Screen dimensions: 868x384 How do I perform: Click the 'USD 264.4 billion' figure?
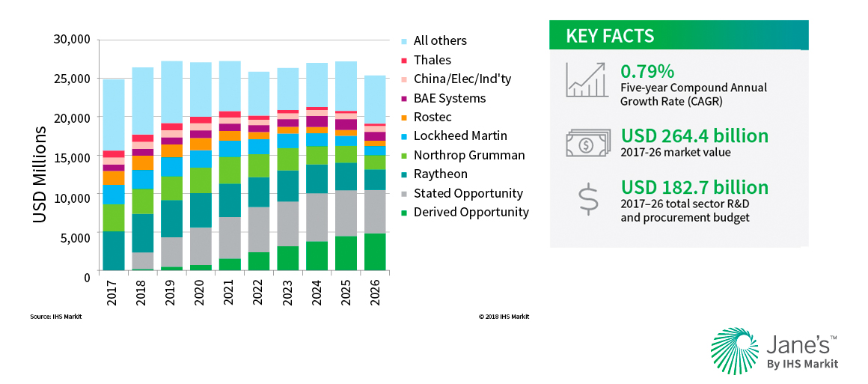[x=694, y=136]
